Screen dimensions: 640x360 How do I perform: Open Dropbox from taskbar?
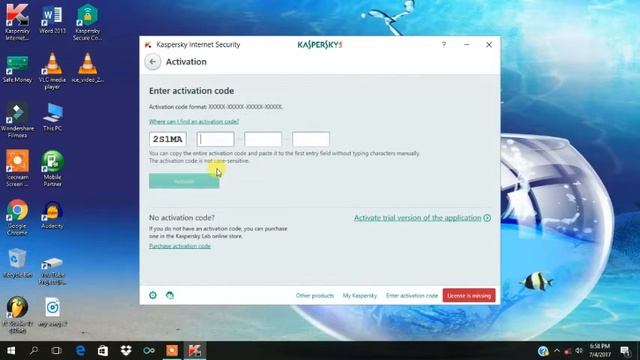[126, 351]
